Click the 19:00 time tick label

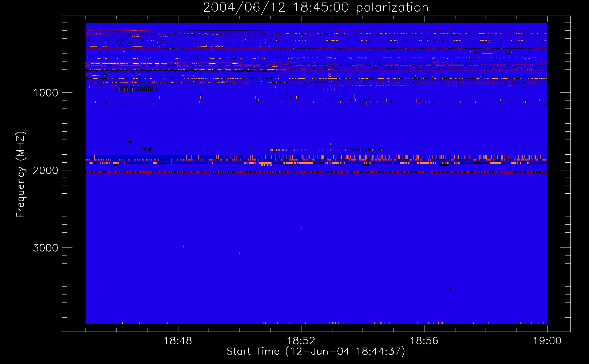[547, 341]
